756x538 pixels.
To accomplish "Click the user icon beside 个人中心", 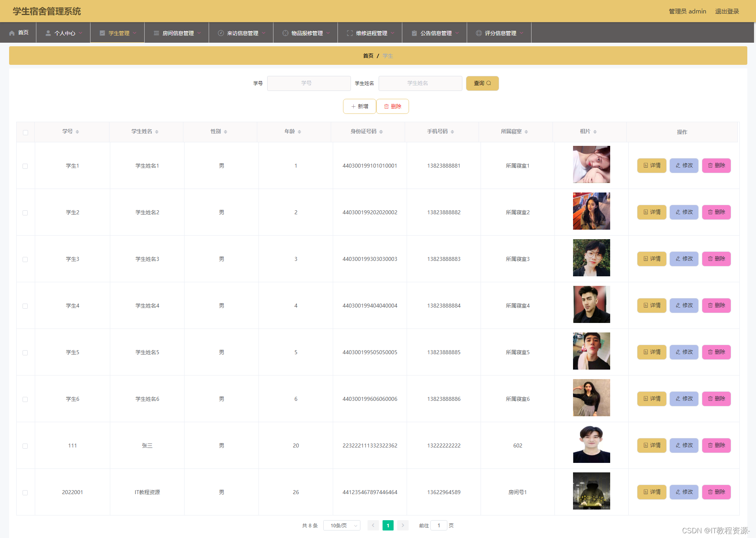I will point(48,33).
